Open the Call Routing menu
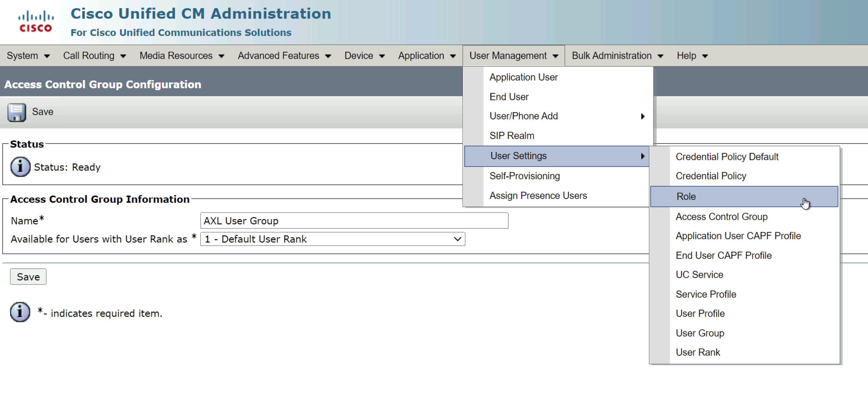This screenshot has height=406, width=868. (95, 56)
